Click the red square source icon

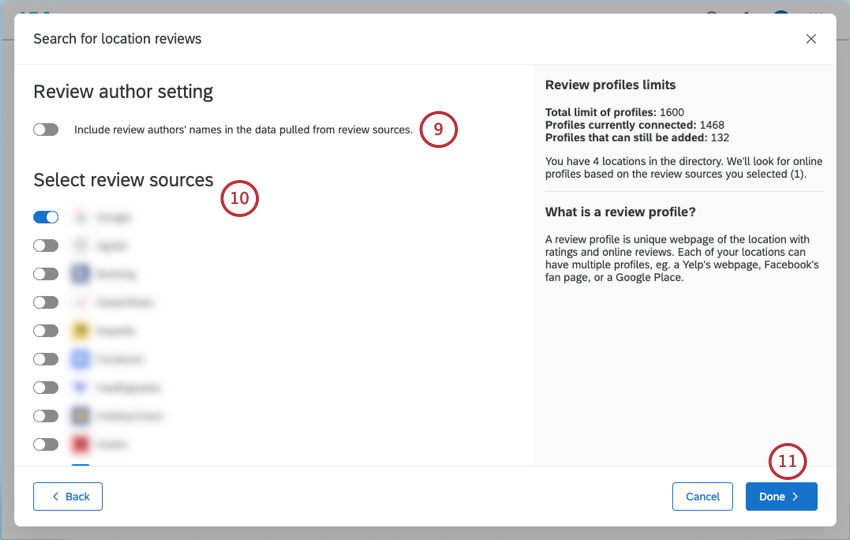click(80, 445)
